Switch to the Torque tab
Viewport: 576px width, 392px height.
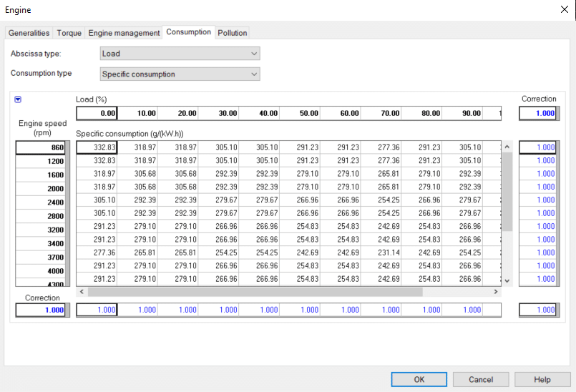[69, 33]
